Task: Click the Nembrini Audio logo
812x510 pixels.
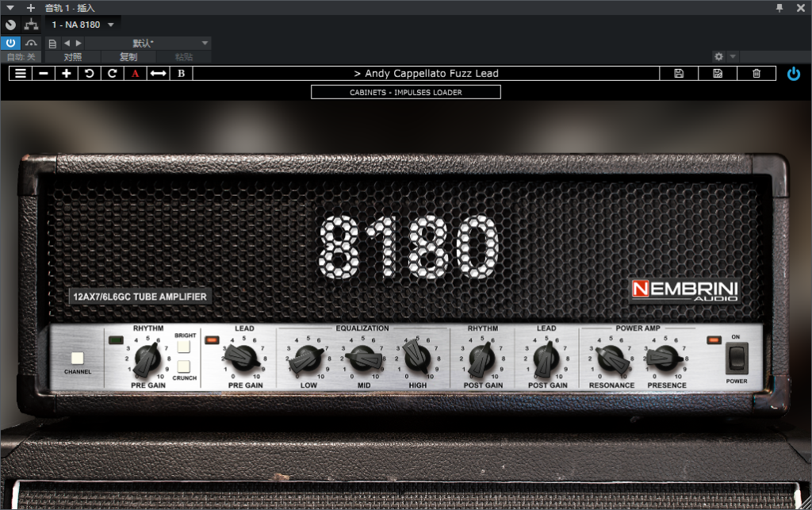Action: pos(684,290)
